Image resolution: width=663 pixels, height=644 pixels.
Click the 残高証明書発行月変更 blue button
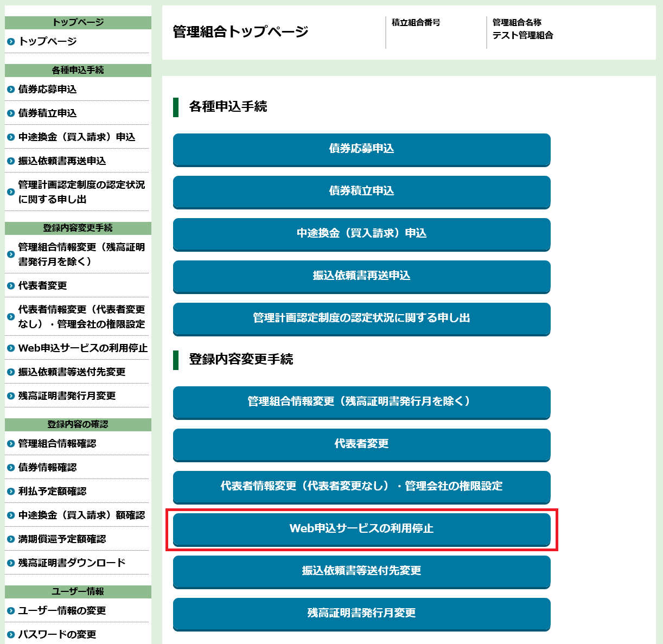(362, 614)
